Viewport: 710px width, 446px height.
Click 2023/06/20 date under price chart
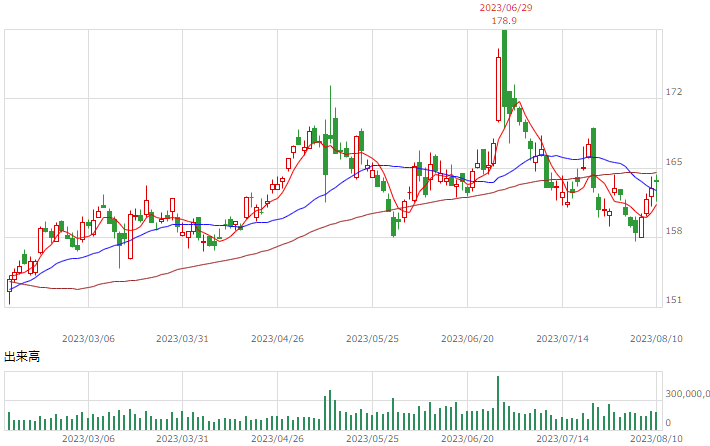tap(467, 339)
